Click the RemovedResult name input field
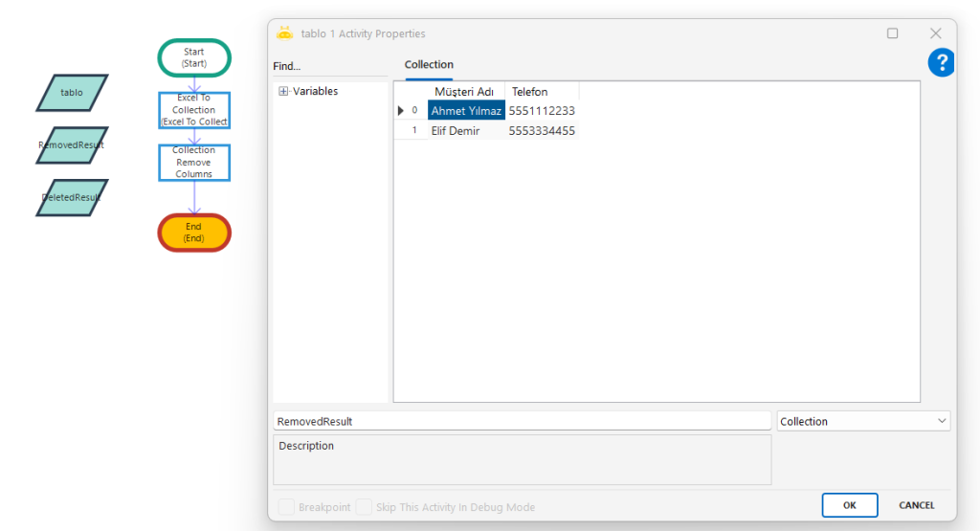980x531 pixels. pos(522,421)
